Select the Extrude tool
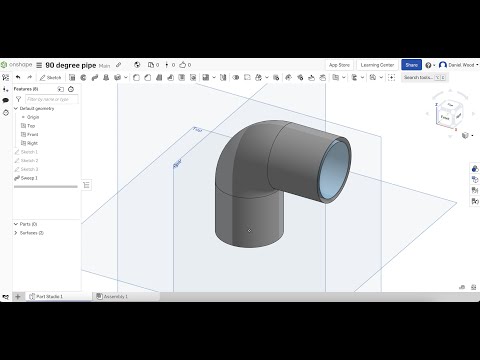Image resolution: width=480 pixels, height=360 pixels. [x=72, y=77]
